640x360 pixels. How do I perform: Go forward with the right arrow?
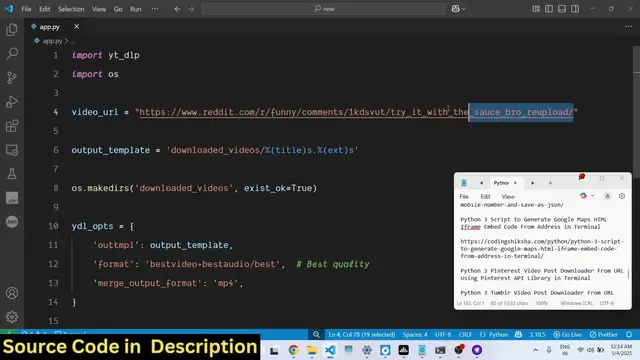[x=191, y=9]
